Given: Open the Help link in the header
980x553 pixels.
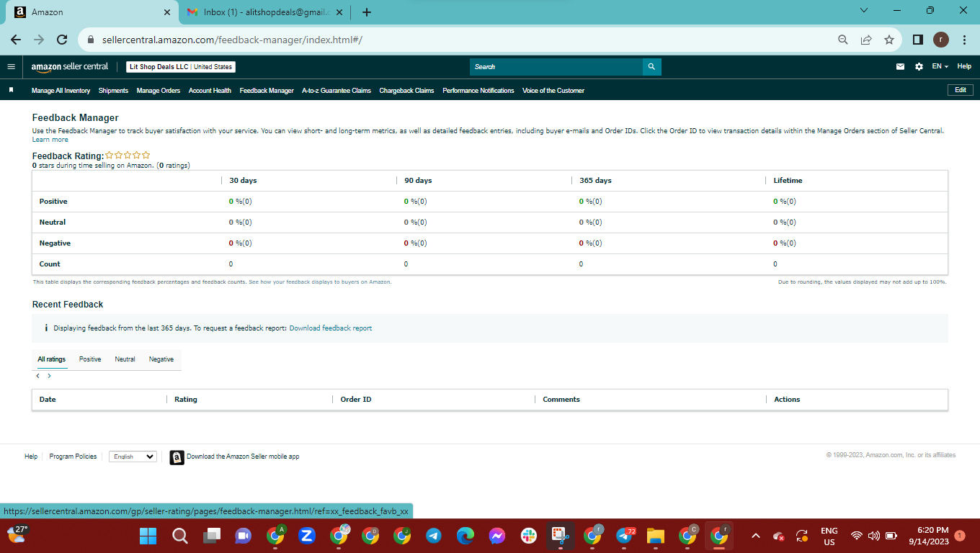Looking at the screenshot, I should point(964,67).
